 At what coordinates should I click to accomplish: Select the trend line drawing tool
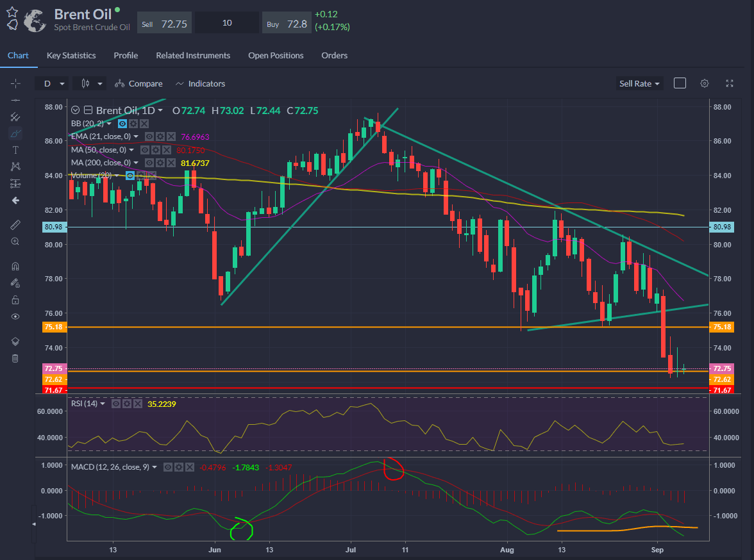click(15, 100)
